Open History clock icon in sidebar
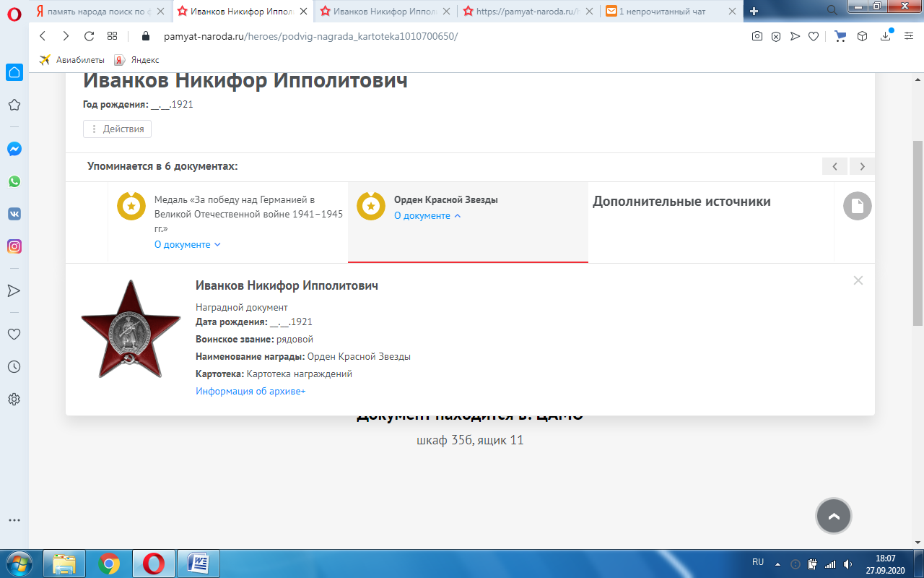Screen dimensions: 924x578 coord(14,367)
